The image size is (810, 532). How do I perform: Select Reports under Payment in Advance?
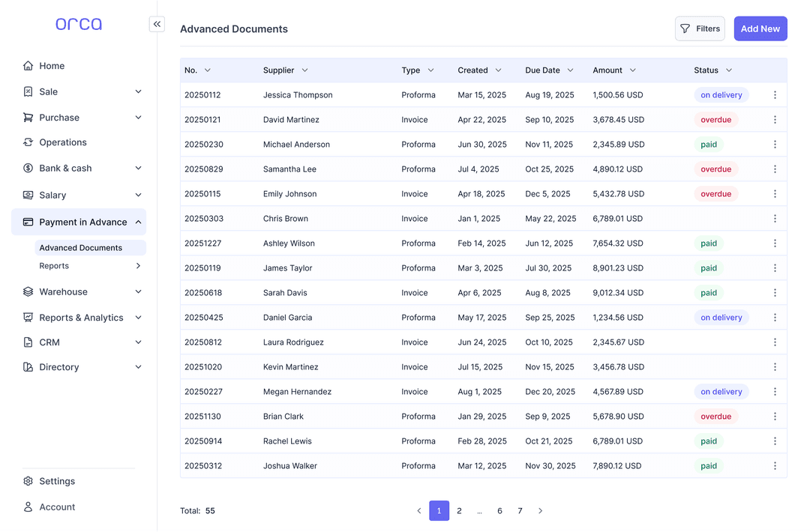tap(53, 265)
